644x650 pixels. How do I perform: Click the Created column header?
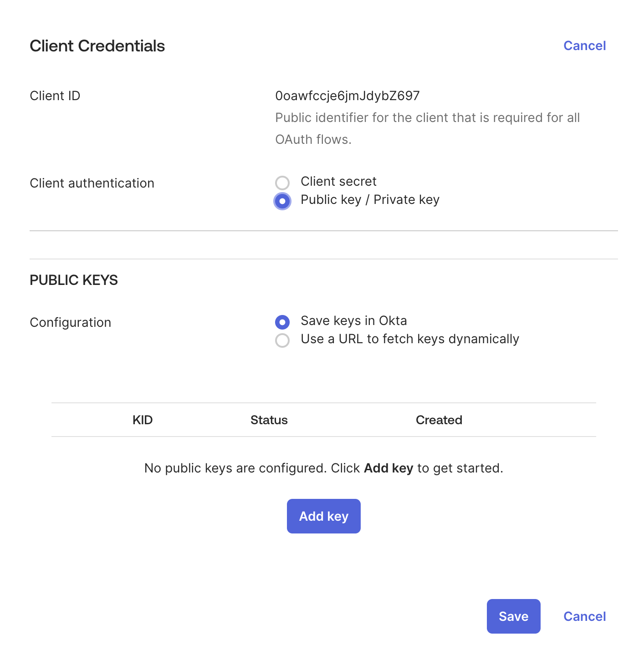[x=439, y=420]
